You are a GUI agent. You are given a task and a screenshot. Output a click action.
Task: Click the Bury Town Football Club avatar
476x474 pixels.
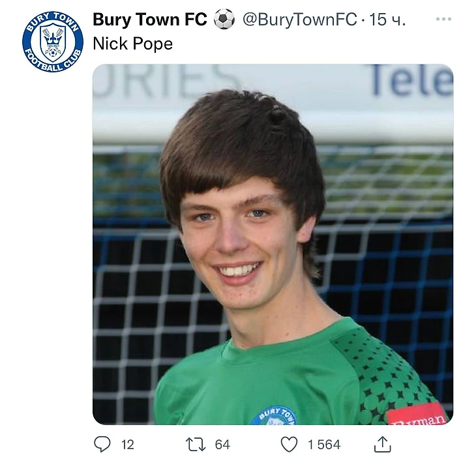click(x=52, y=41)
